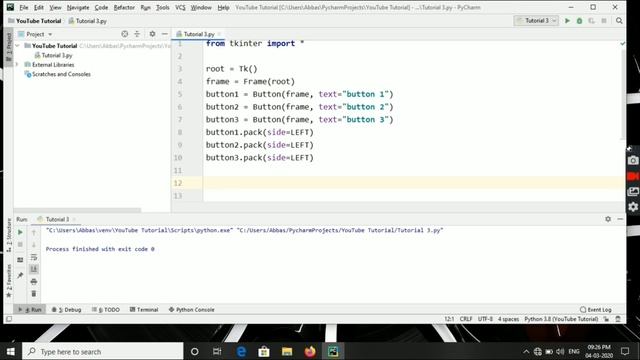Hide the Project panel with minus icon
Screen dimensions: 640x360
[x=164, y=34]
